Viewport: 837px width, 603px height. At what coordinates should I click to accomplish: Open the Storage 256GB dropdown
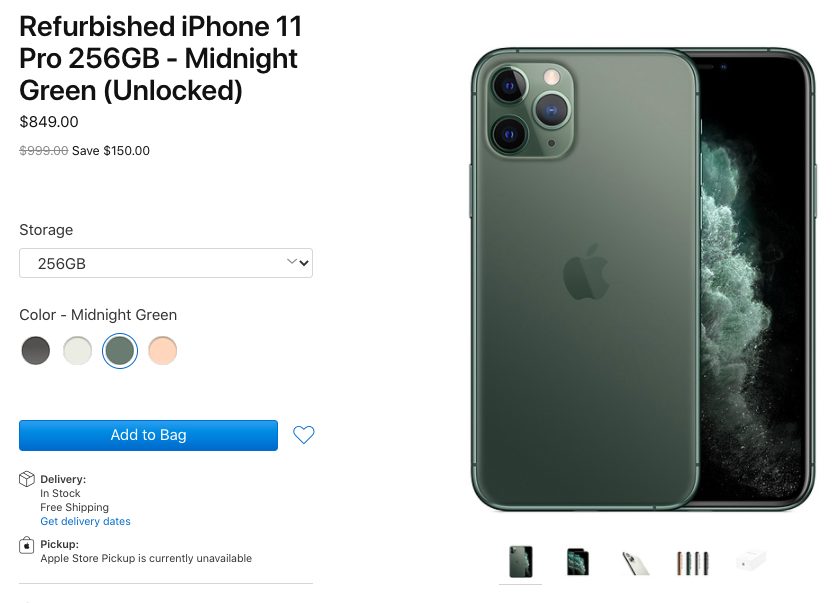pos(166,263)
